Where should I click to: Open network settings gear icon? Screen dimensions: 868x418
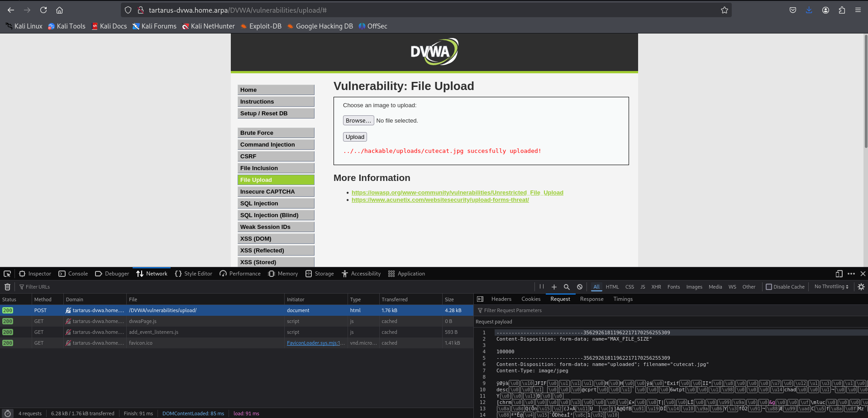pyautogui.click(x=861, y=287)
